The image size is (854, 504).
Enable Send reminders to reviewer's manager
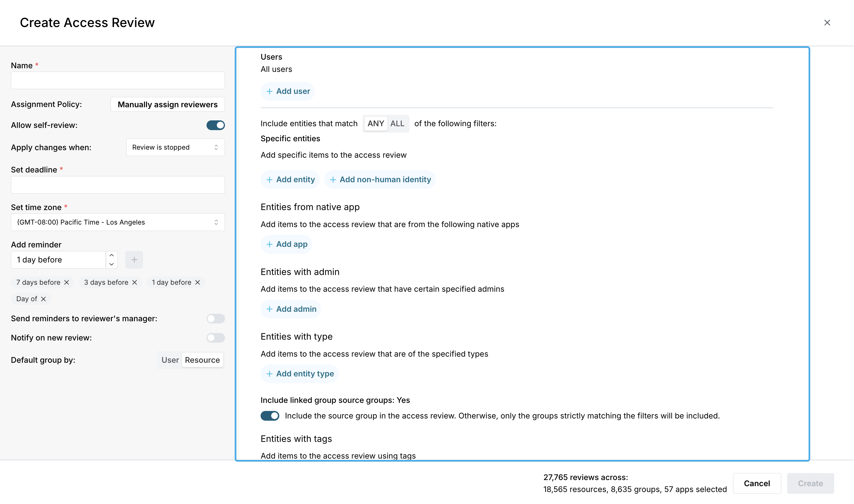tap(215, 318)
